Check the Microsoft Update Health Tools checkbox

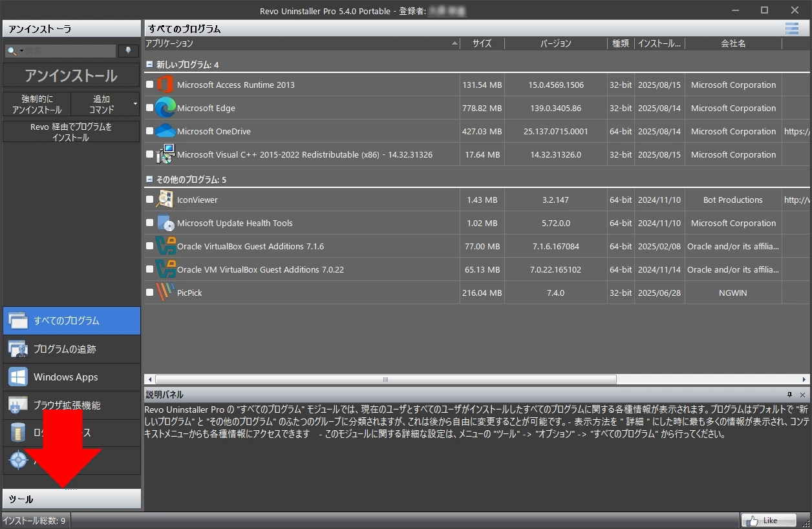click(x=150, y=223)
